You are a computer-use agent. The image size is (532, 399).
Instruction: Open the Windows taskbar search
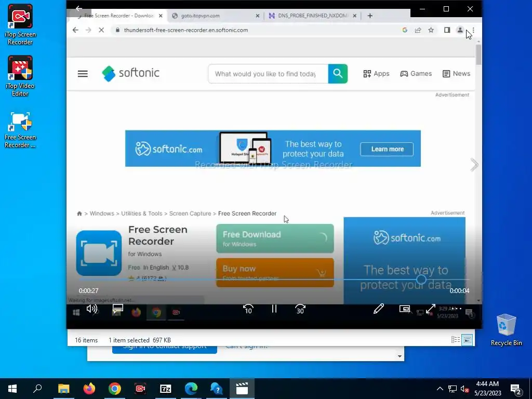click(37, 389)
